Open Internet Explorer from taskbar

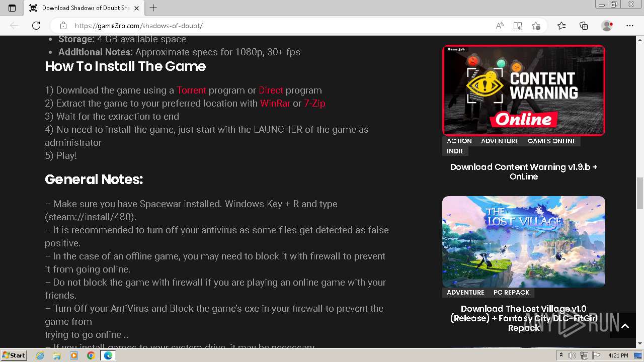pyautogui.click(x=40, y=355)
